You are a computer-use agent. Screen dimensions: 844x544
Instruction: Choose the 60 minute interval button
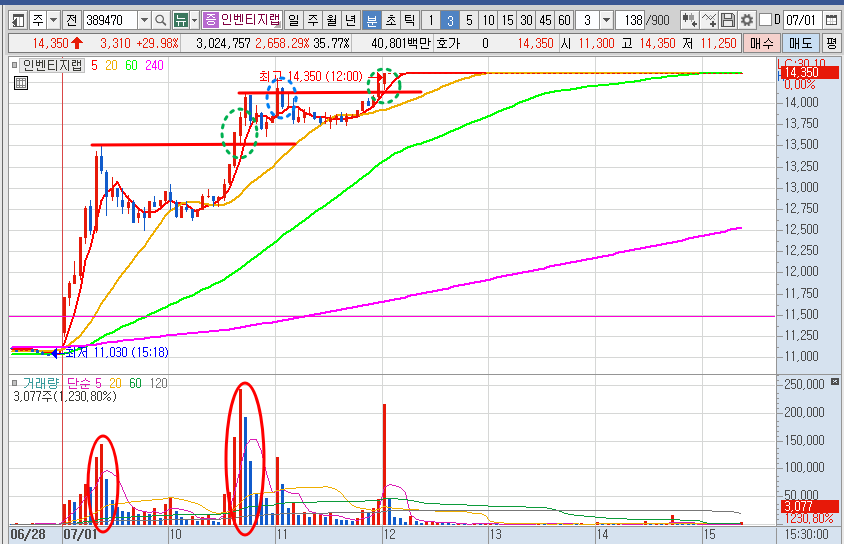(564, 20)
